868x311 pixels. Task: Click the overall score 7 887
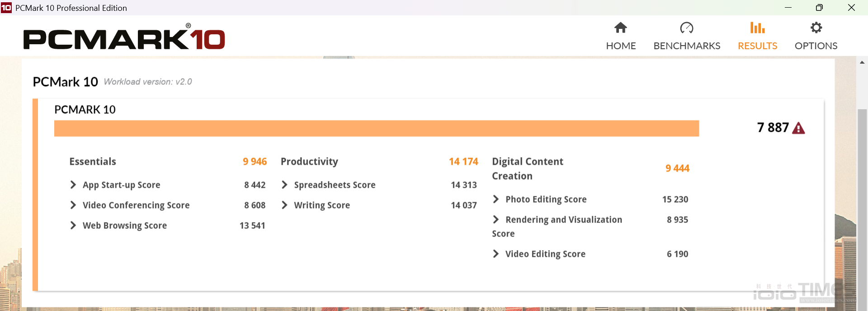[x=773, y=128]
